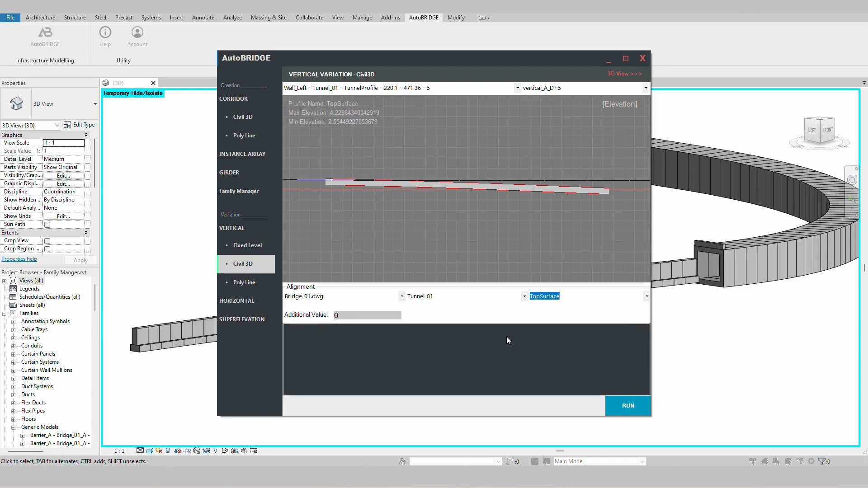Click Civil 3D under CORRIDOR section
The width and height of the screenshot is (868, 488).
tap(243, 117)
